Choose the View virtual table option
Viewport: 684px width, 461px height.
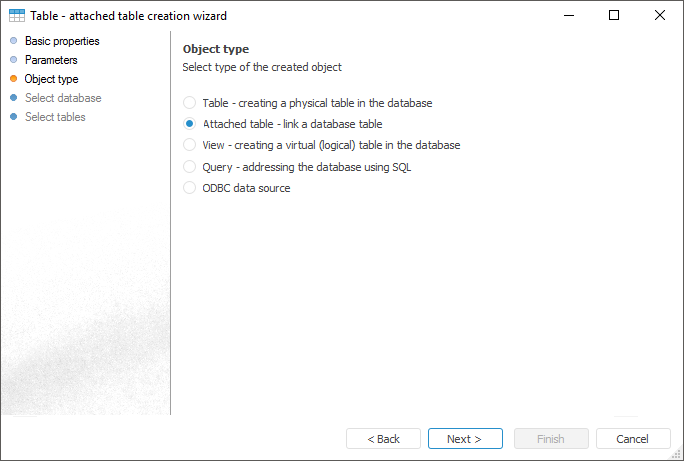(x=190, y=145)
